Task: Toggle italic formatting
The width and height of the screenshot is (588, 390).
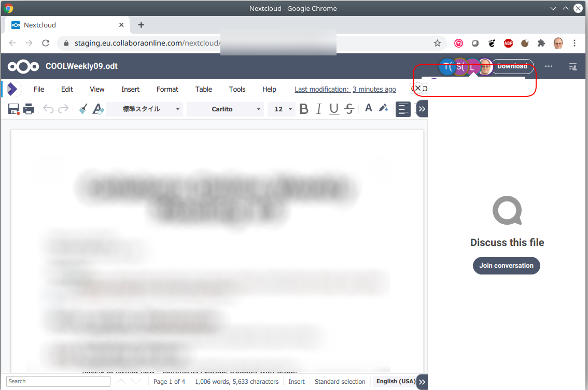Action: click(x=319, y=109)
